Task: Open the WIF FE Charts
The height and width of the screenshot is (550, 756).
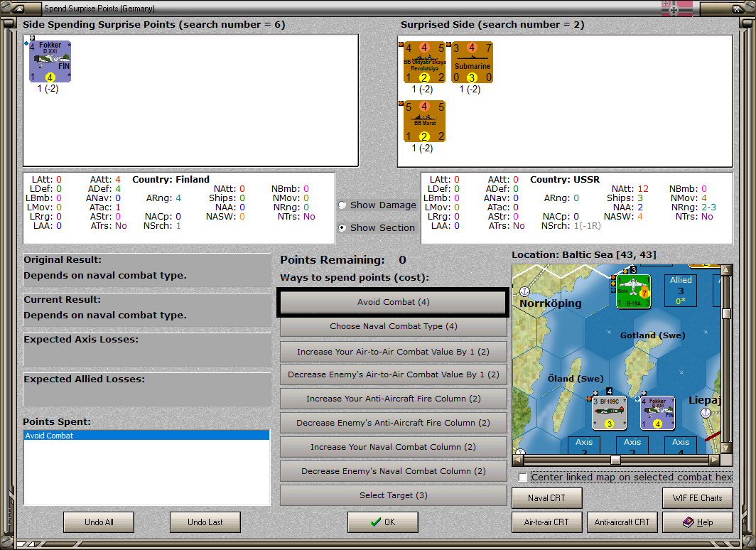Action: (698, 498)
